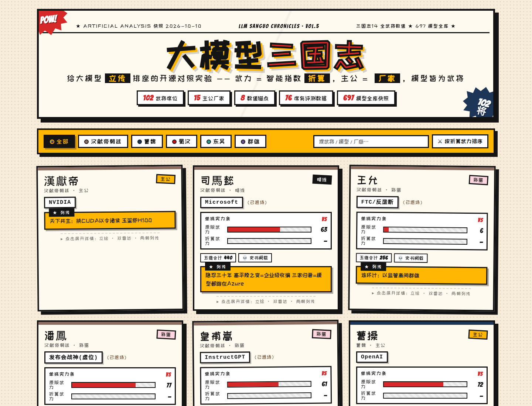The height and width of the screenshot is (406, 532).
Task: Click the VS icon in 曹操 card
Action: (x=480, y=374)
